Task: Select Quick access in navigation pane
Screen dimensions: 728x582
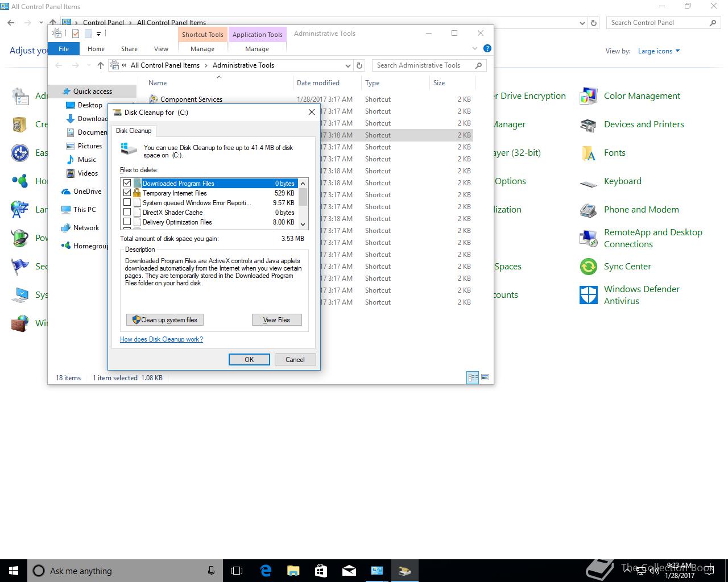Action: pos(92,92)
